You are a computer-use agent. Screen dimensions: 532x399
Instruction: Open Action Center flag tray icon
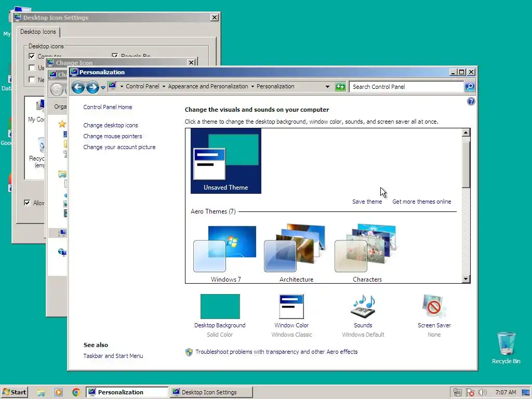[x=470, y=392]
